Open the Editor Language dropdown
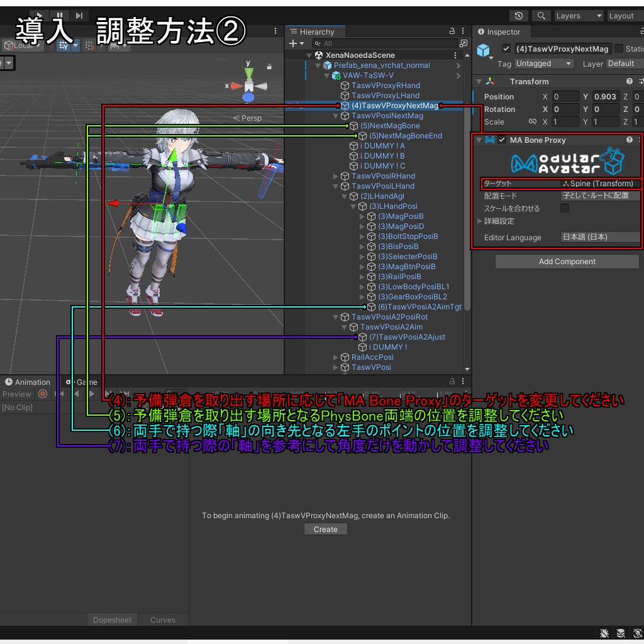Screen dimensions: 644x644 click(601, 237)
